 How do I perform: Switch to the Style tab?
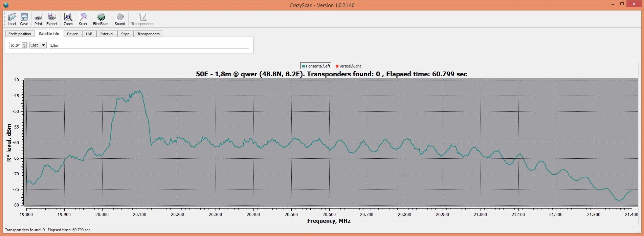point(125,34)
